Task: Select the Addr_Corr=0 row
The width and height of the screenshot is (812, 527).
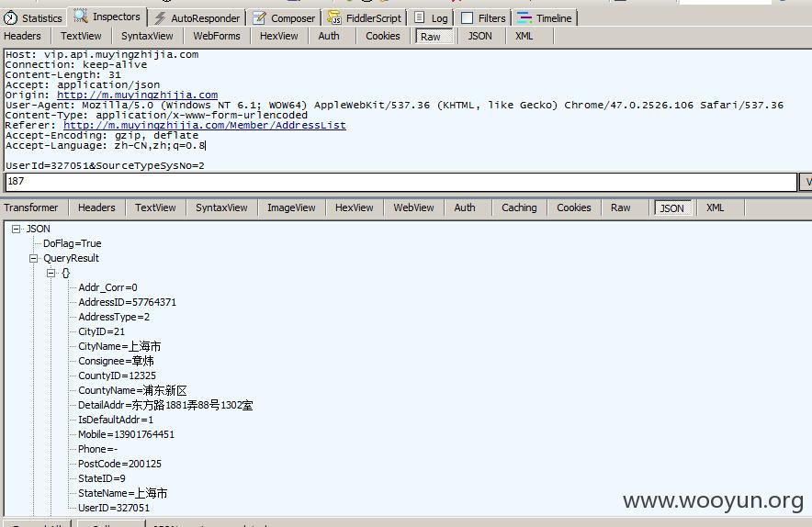Action: (x=107, y=287)
